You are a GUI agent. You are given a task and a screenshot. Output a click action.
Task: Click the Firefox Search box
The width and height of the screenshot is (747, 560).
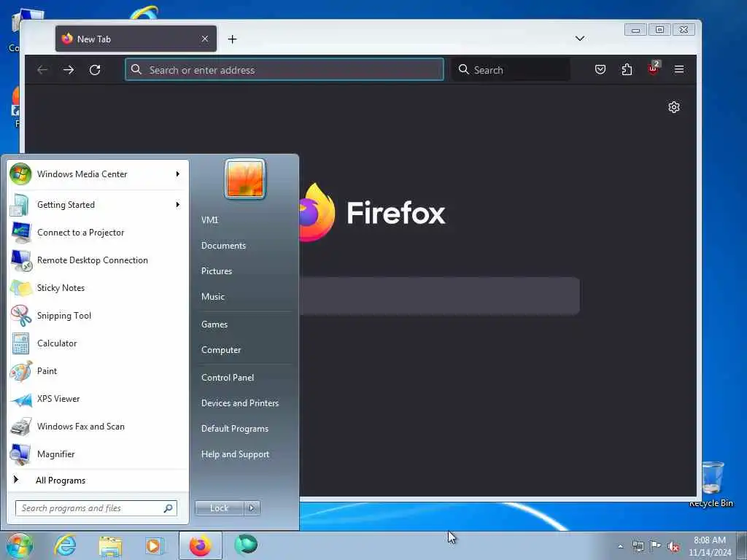pyautogui.click(x=511, y=70)
